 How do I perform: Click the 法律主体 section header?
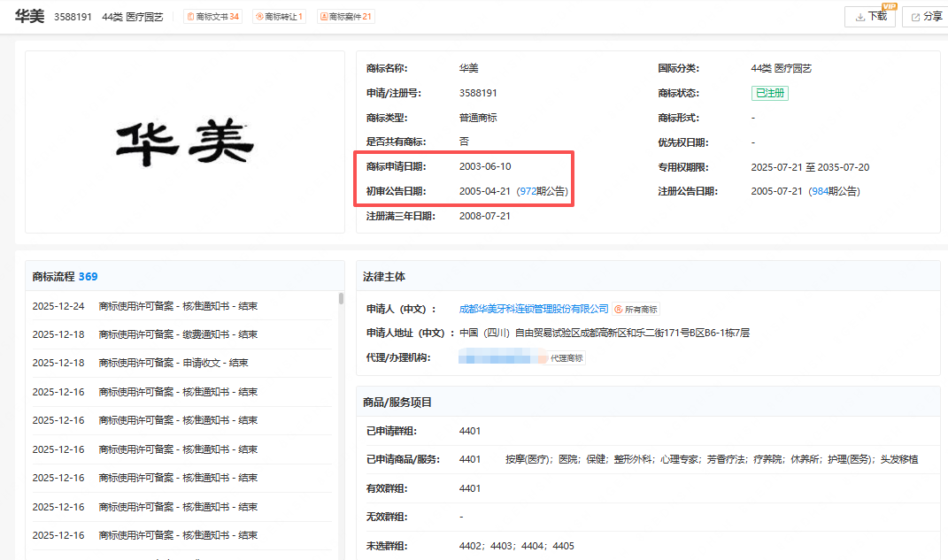pos(384,277)
